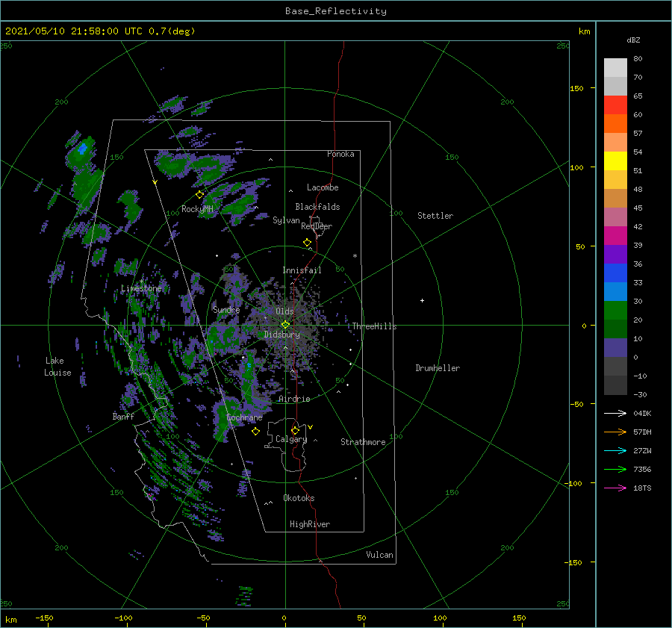Screen dimensions: 672x628
Task: Click the Blackfalds label
Action: point(317,207)
